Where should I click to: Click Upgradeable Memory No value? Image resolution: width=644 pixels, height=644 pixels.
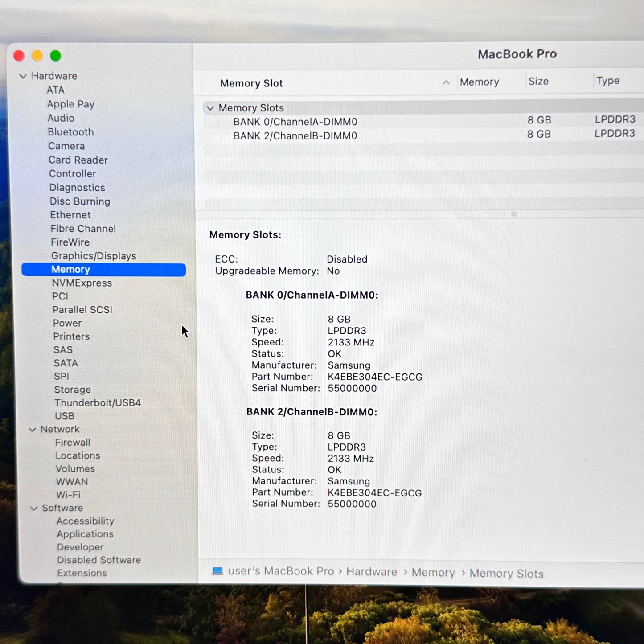(x=333, y=271)
